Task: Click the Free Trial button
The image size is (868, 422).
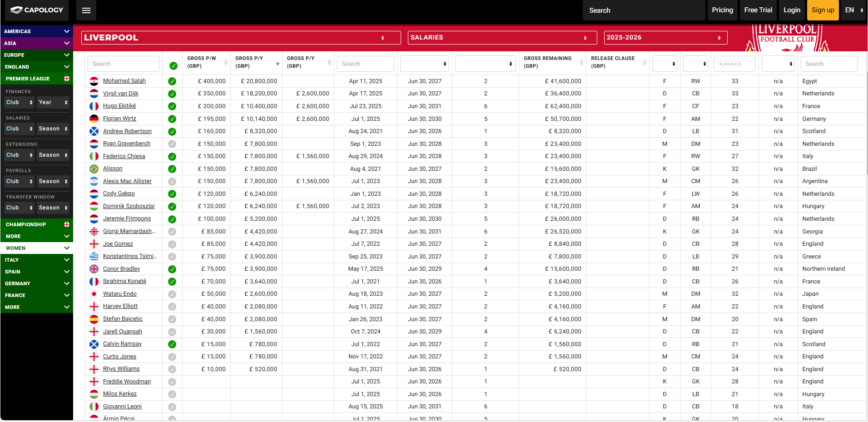Action: [x=758, y=10]
